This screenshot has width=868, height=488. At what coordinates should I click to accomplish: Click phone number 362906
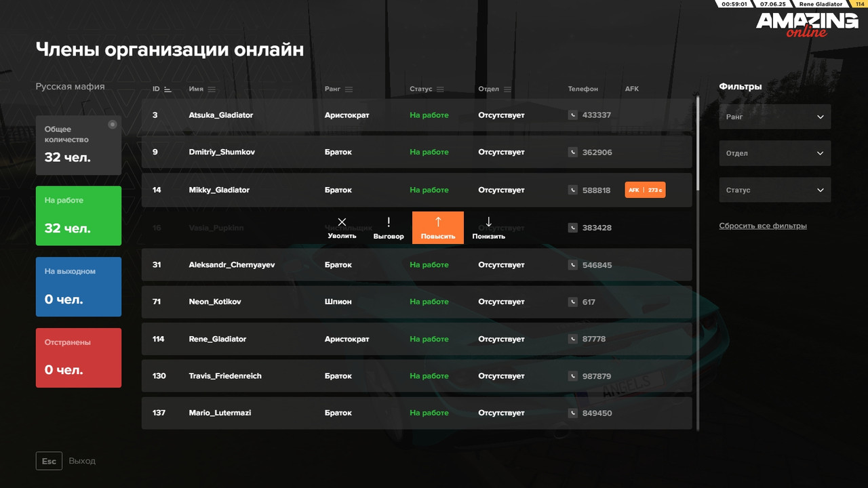tap(597, 152)
